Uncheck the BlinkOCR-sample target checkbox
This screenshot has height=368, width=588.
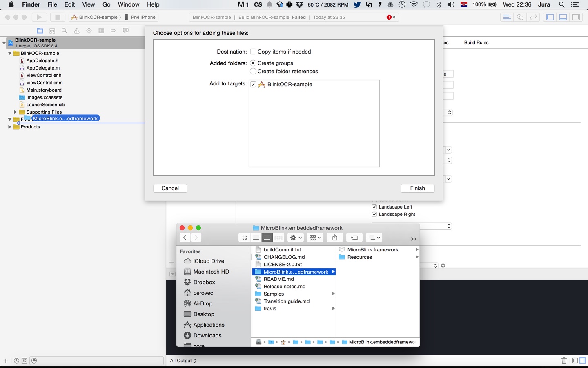(x=253, y=84)
